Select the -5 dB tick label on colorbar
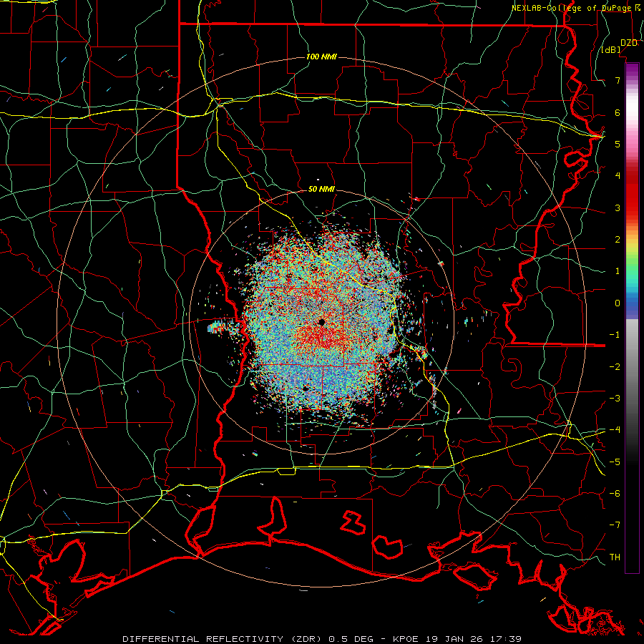The height and width of the screenshot is (644, 644). click(x=615, y=462)
